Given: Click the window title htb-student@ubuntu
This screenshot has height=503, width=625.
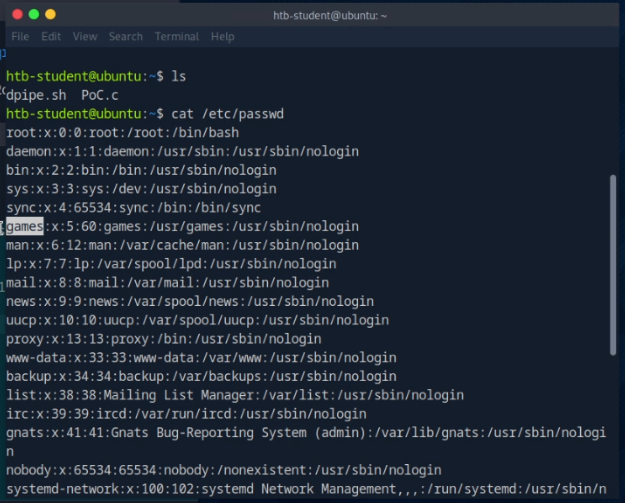Looking at the screenshot, I should click(x=329, y=15).
